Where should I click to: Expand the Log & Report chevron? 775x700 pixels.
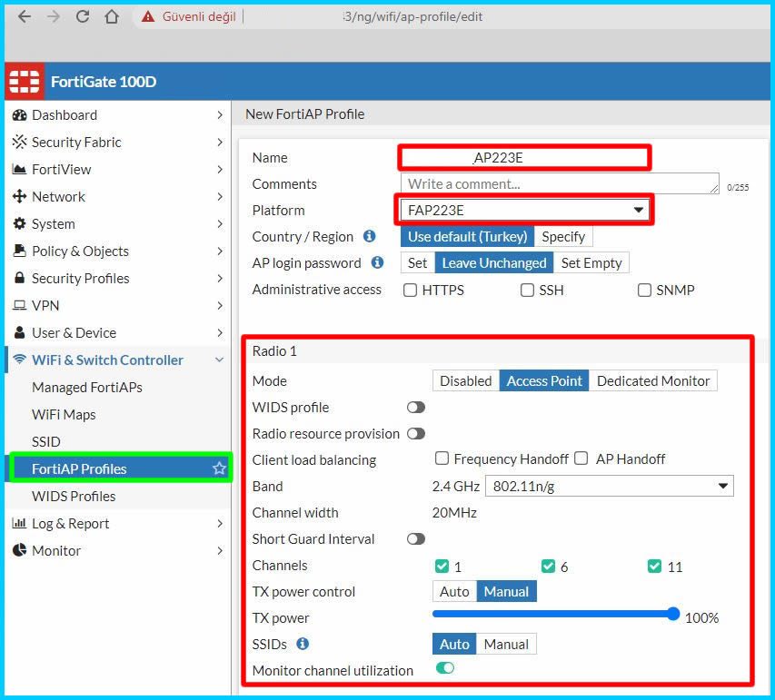pos(220,523)
